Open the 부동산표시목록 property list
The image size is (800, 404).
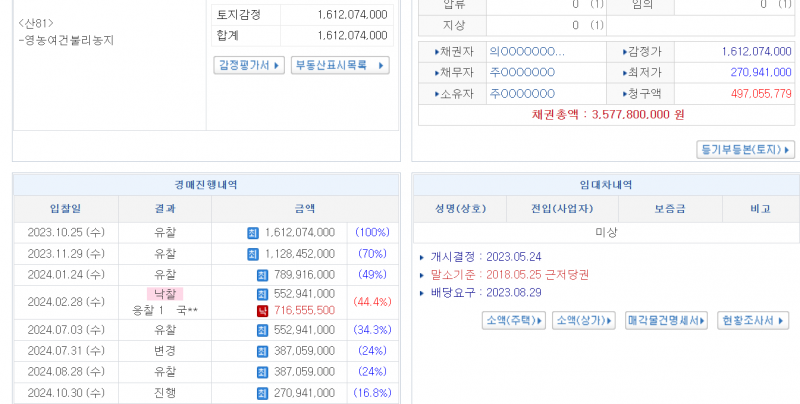click(x=340, y=65)
